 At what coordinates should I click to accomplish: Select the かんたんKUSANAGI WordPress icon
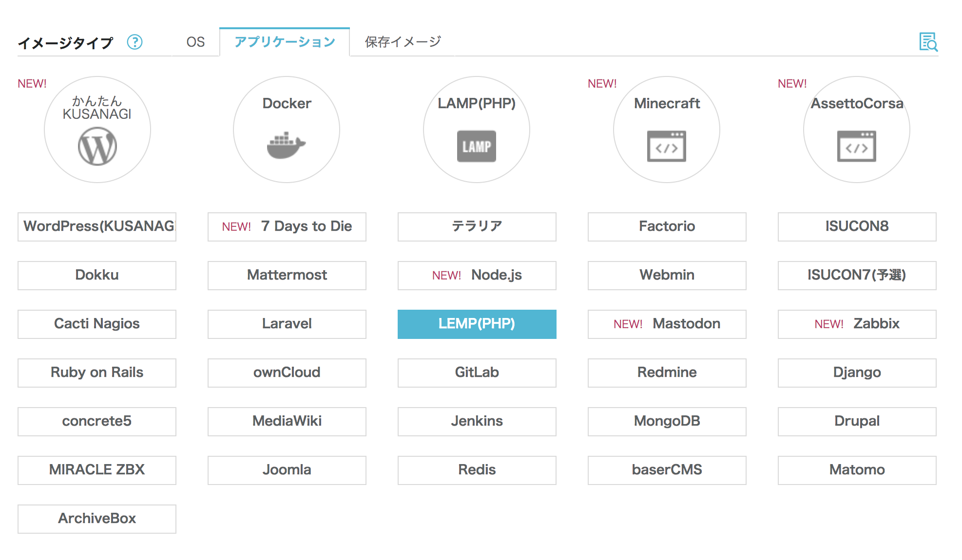(x=97, y=130)
